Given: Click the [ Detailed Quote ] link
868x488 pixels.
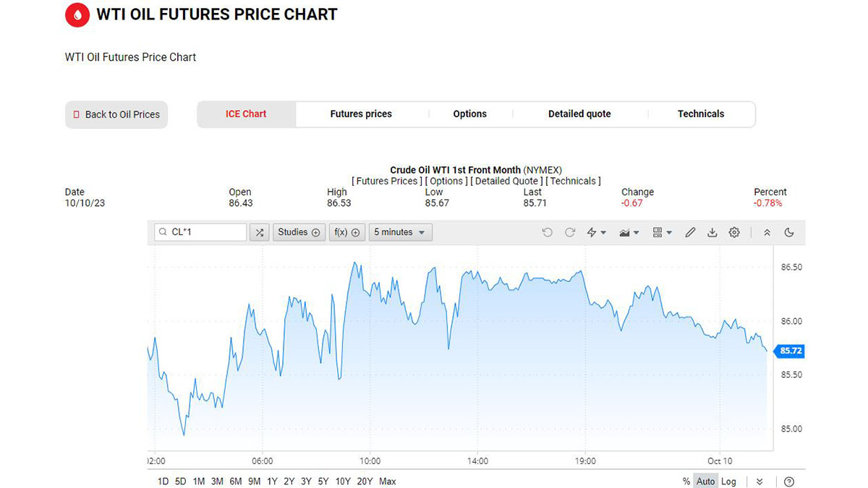Looking at the screenshot, I should 505,181.
